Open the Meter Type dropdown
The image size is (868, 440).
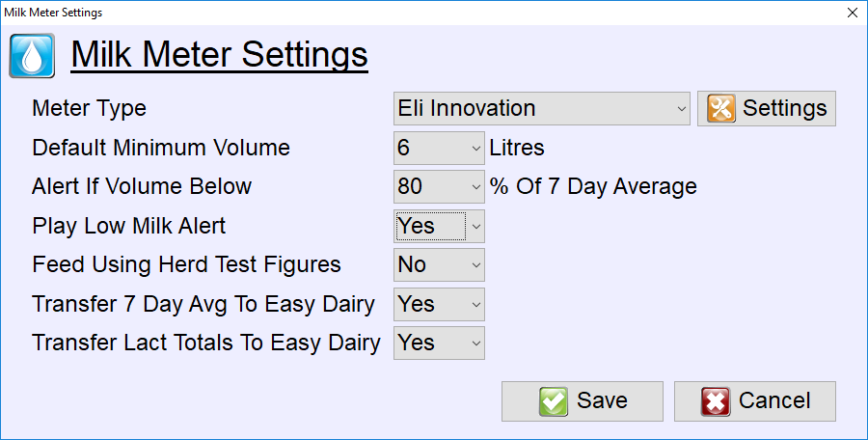(541, 109)
